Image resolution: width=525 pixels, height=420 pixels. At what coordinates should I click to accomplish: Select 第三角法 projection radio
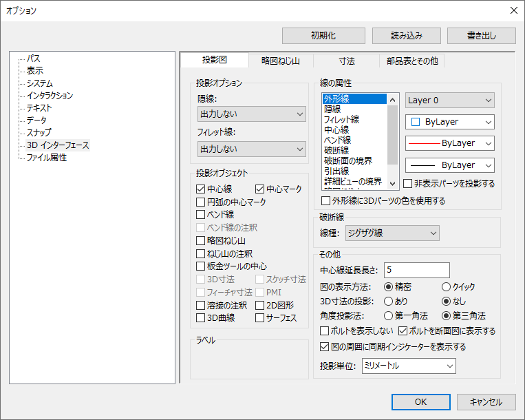446,315
